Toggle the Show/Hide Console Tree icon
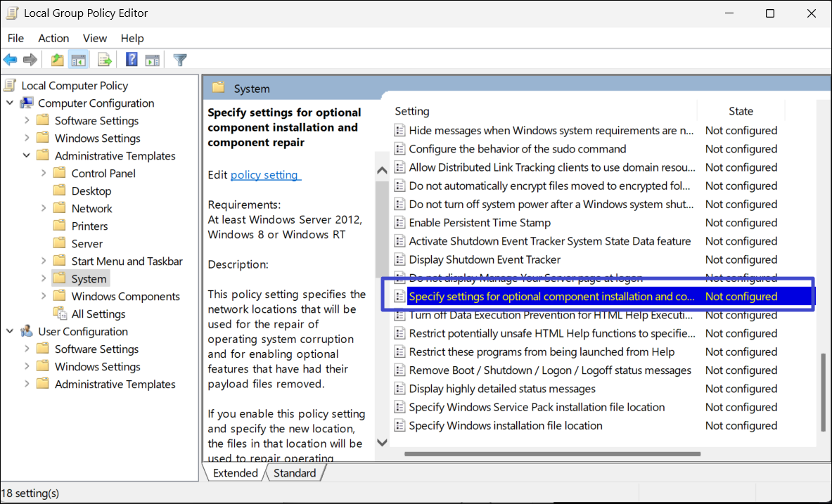 [x=78, y=60]
